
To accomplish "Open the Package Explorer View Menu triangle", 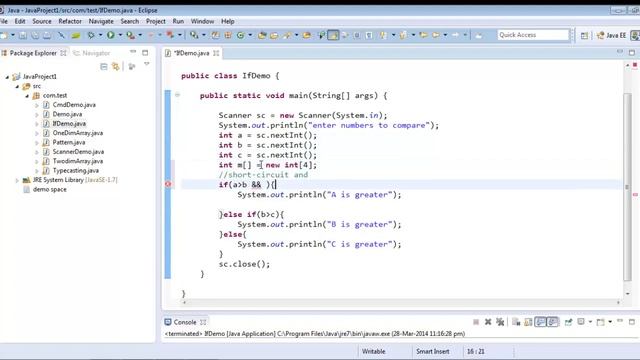I will point(147,64).
